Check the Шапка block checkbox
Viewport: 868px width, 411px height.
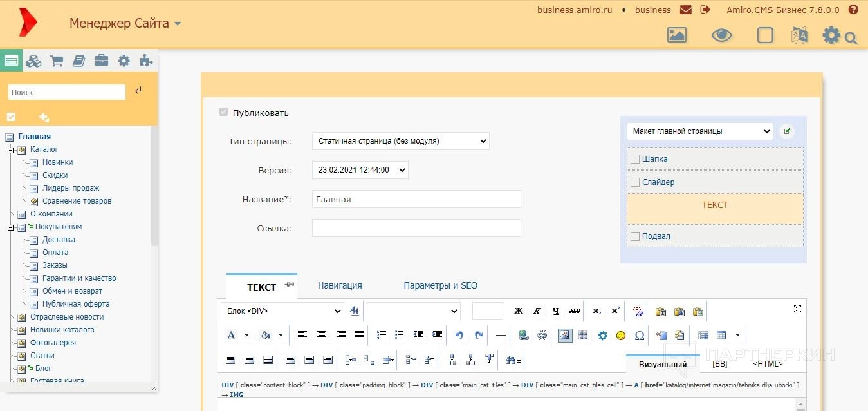tap(635, 159)
